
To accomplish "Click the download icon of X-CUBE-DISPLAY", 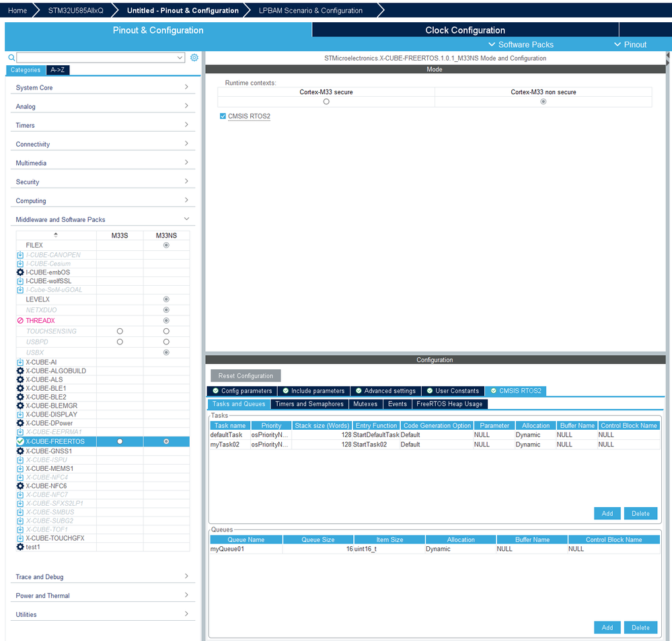I will click(x=20, y=414).
